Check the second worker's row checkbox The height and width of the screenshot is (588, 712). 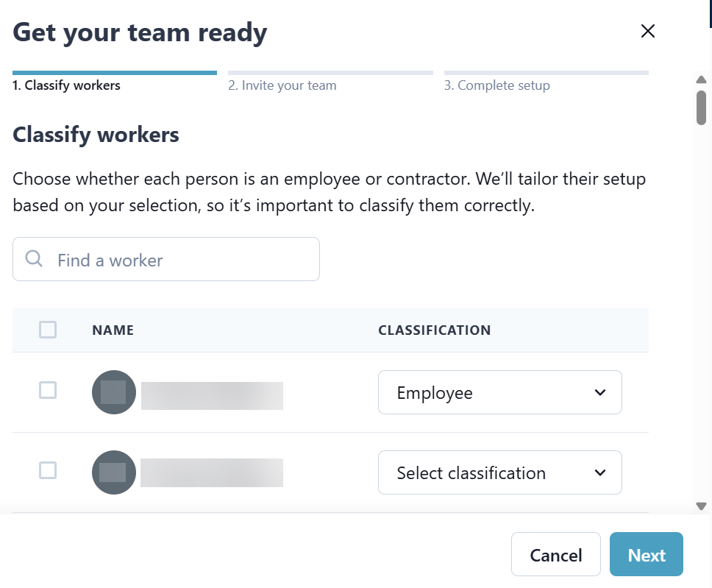click(48, 470)
